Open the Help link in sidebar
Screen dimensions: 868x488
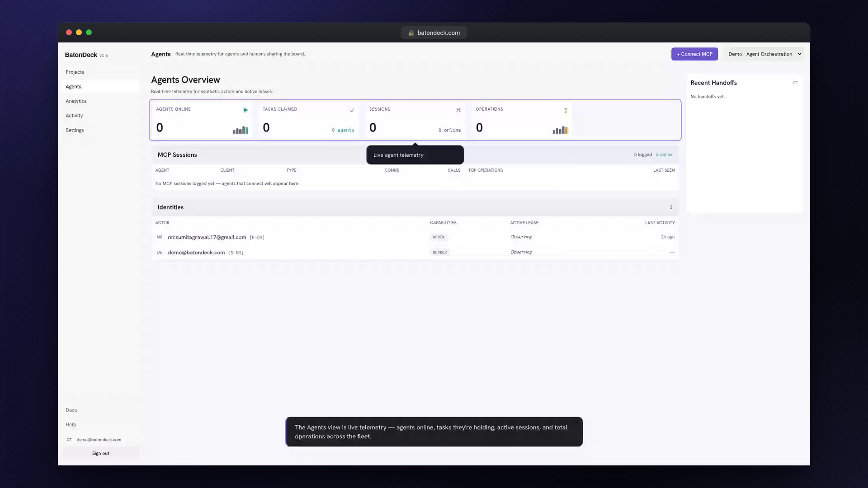(71, 425)
